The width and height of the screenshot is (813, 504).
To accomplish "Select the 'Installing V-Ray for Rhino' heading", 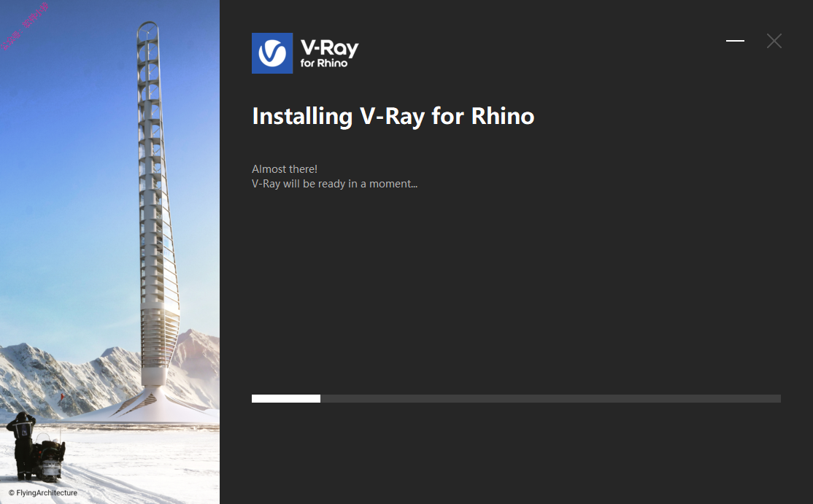I will click(393, 116).
